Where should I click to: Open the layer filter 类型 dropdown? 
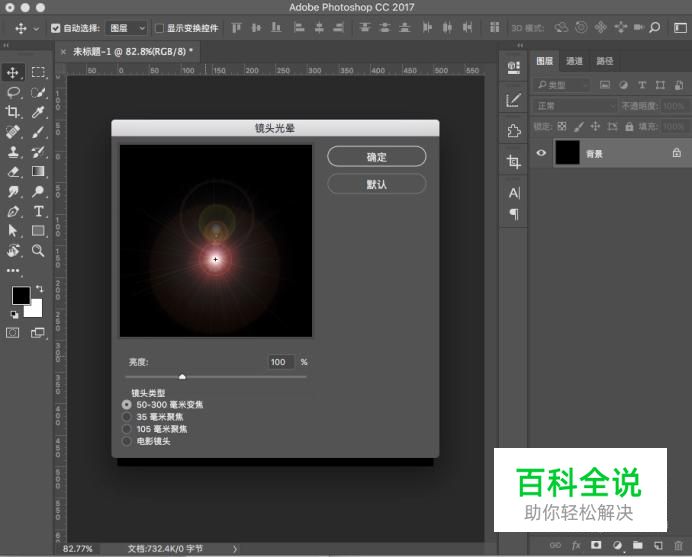click(561, 85)
